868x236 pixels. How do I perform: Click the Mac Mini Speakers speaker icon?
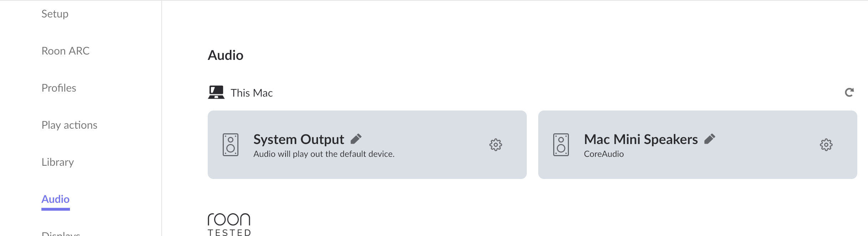561,145
